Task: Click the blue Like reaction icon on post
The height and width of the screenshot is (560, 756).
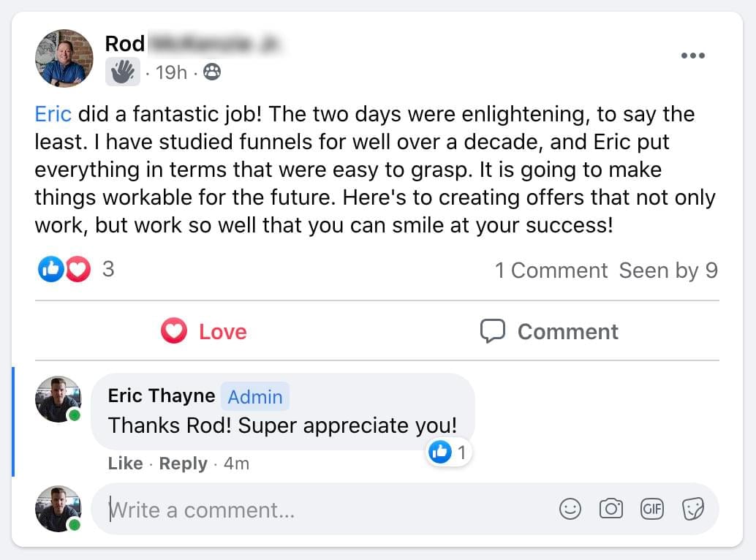Action: (x=50, y=270)
